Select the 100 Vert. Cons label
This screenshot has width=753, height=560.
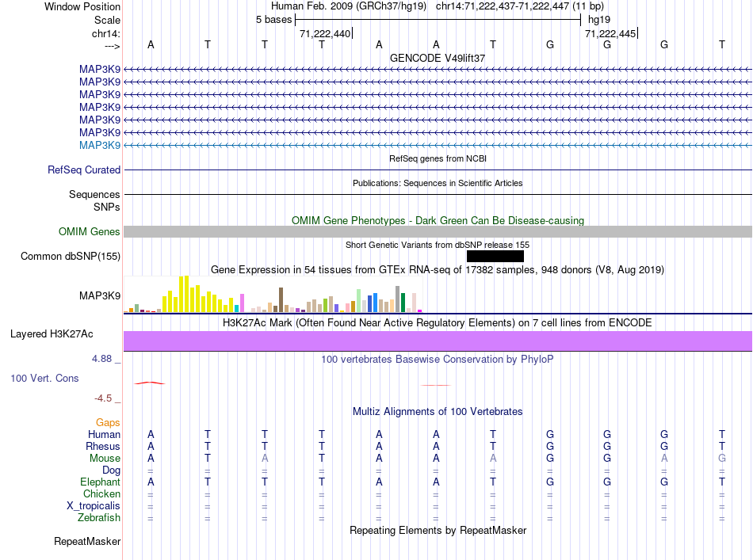coord(44,378)
